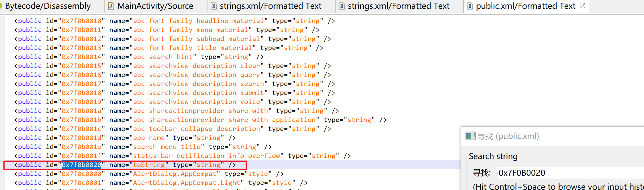Click the XML icon on the first strings.xml tab
644x190 pixels.
tap(214, 6)
